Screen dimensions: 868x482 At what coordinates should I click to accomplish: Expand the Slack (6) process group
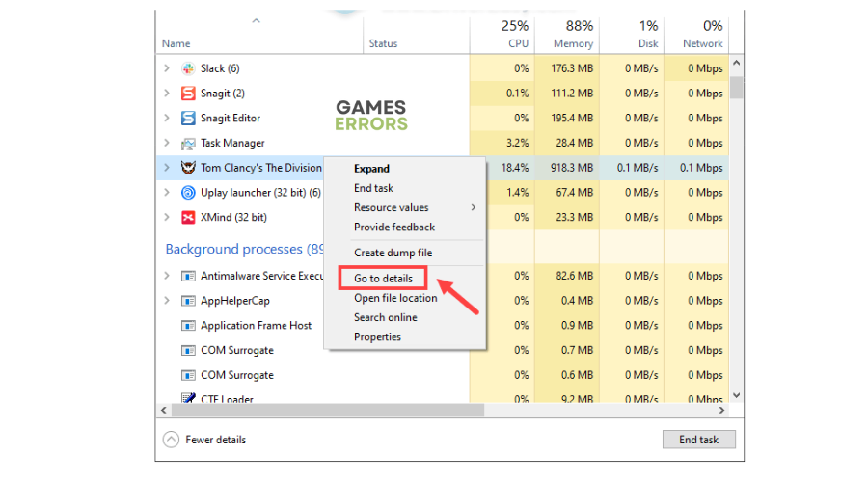point(167,68)
